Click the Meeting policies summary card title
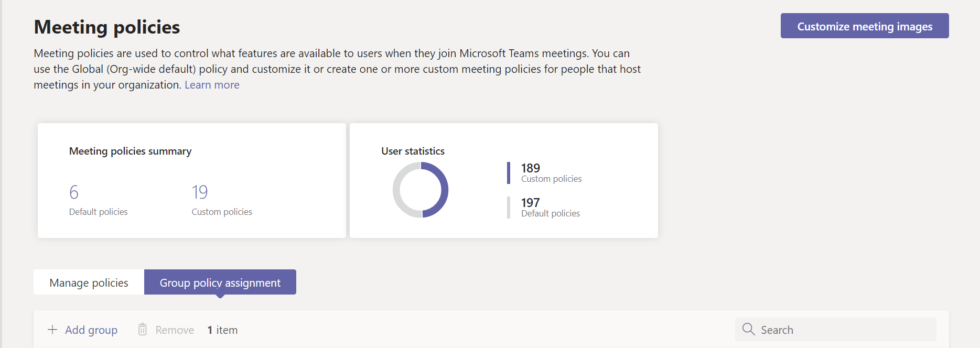980x348 pixels. 131,151
